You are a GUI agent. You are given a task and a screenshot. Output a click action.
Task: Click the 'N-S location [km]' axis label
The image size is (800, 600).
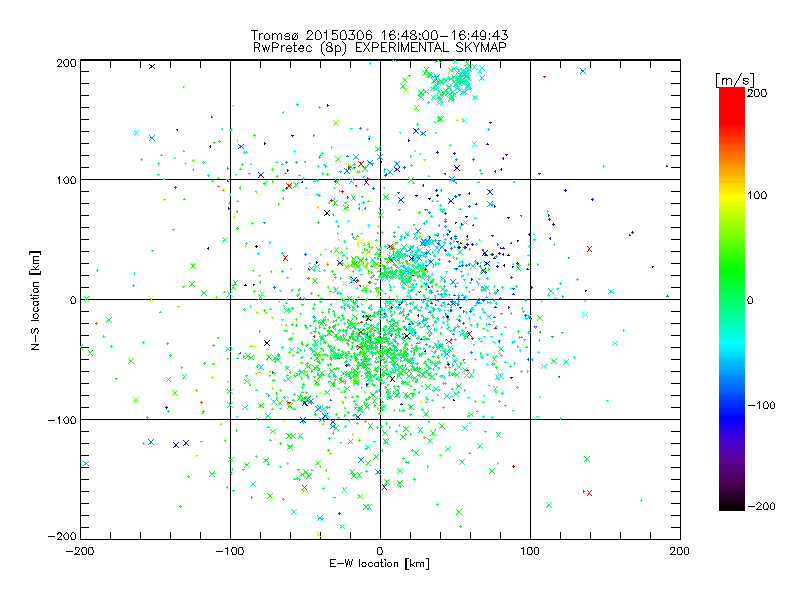click(x=35, y=301)
